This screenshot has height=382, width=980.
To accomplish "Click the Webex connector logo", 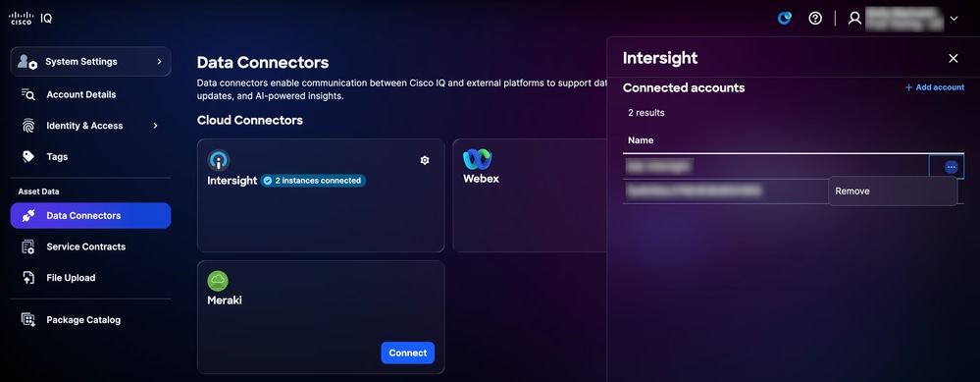I will 478,159.
